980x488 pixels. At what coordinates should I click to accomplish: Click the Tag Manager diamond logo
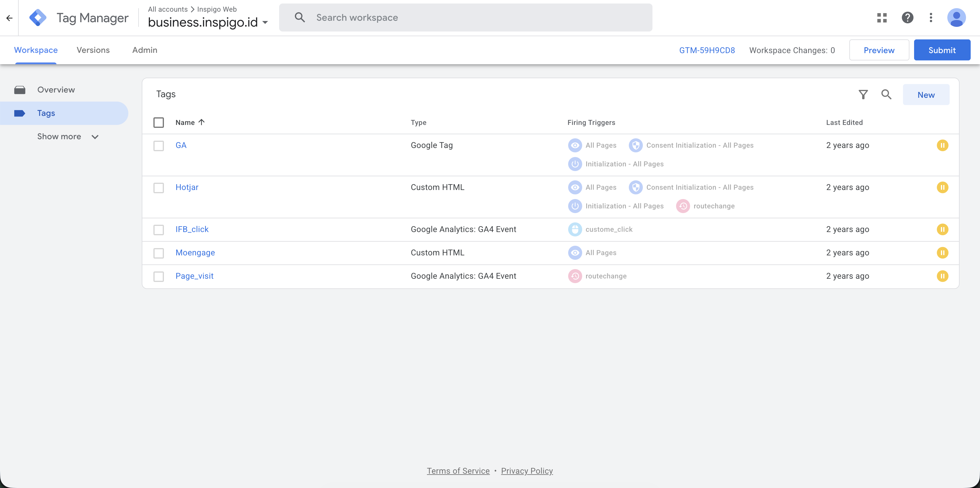click(x=38, y=18)
